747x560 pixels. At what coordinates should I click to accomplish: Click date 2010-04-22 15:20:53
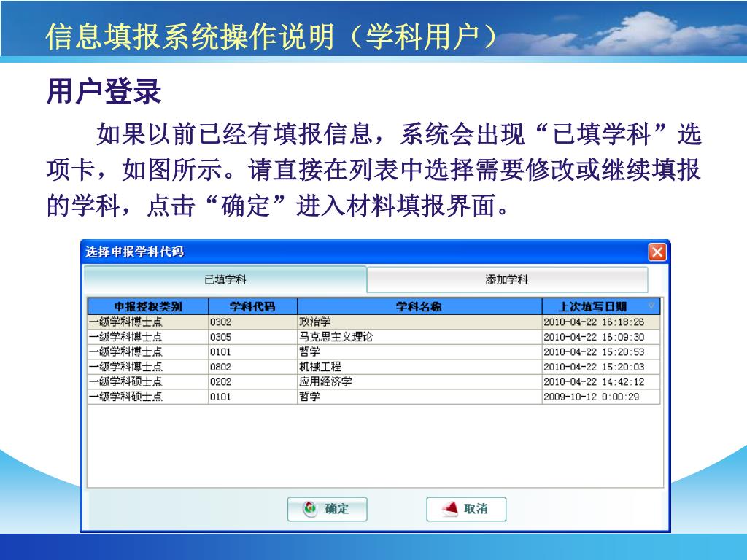click(x=594, y=352)
